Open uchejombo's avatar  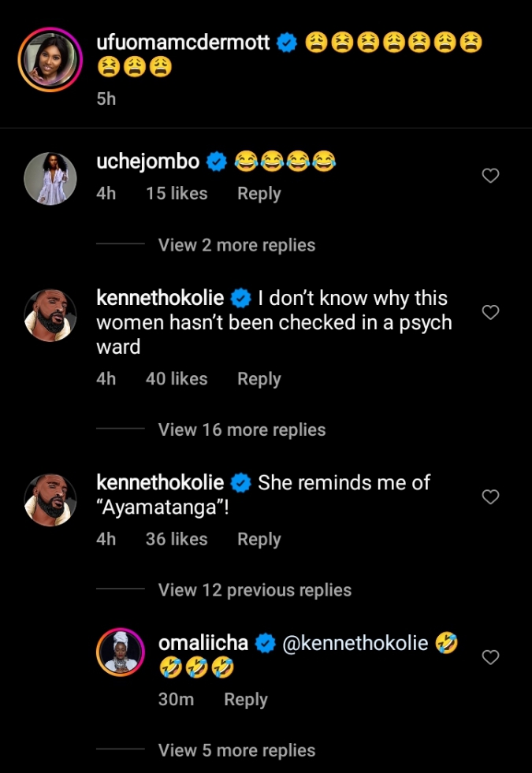click(x=50, y=178)
